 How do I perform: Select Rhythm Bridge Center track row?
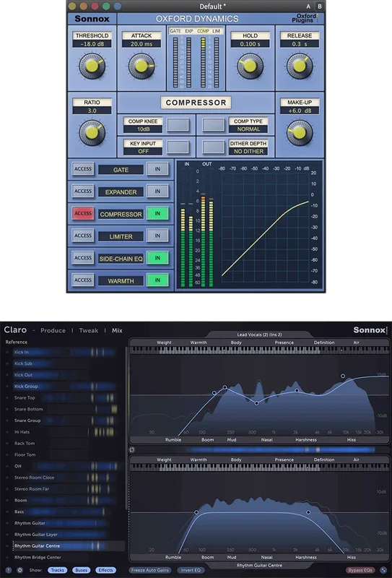point(69,557)
